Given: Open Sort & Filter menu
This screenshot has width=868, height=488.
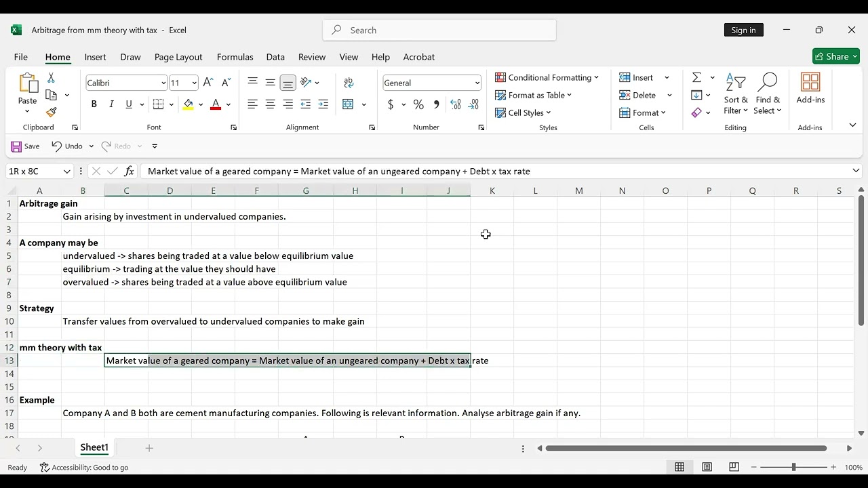Looking at the screenshot, I should (x=736, y=94).
